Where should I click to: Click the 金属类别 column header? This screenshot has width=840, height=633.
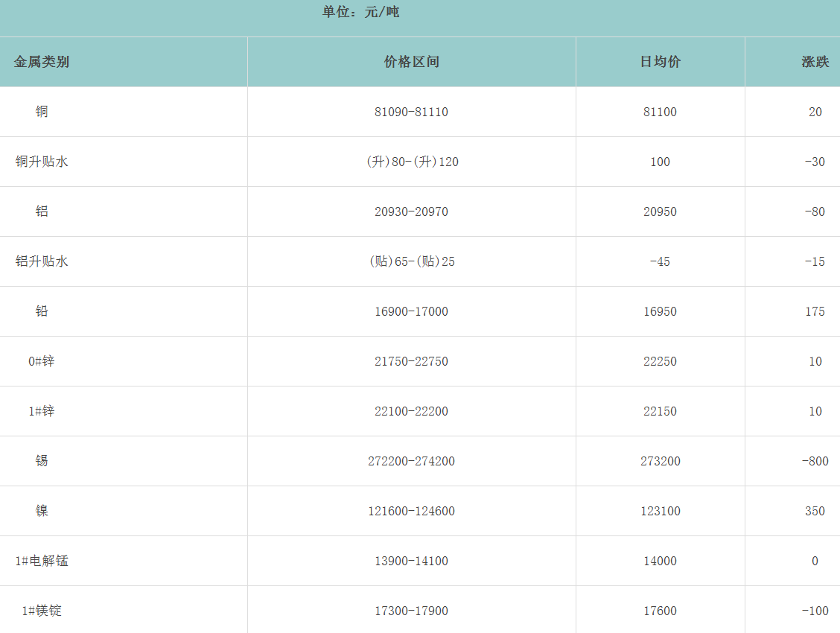[42, 62]
